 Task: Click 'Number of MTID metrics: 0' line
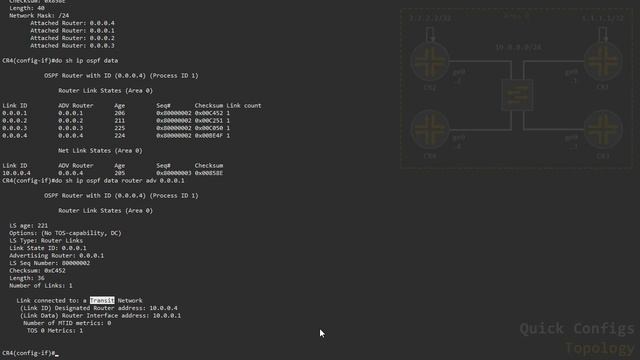67,323
